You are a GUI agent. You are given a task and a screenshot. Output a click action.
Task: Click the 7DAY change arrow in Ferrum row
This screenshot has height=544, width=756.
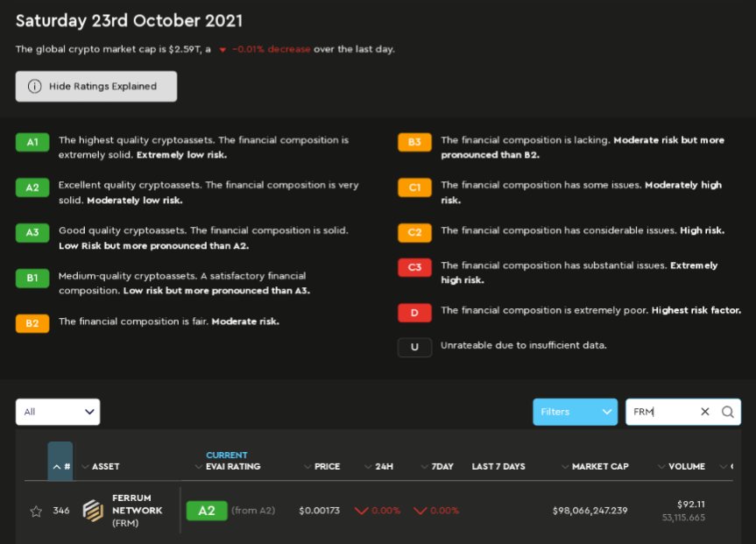coord(420,511)
